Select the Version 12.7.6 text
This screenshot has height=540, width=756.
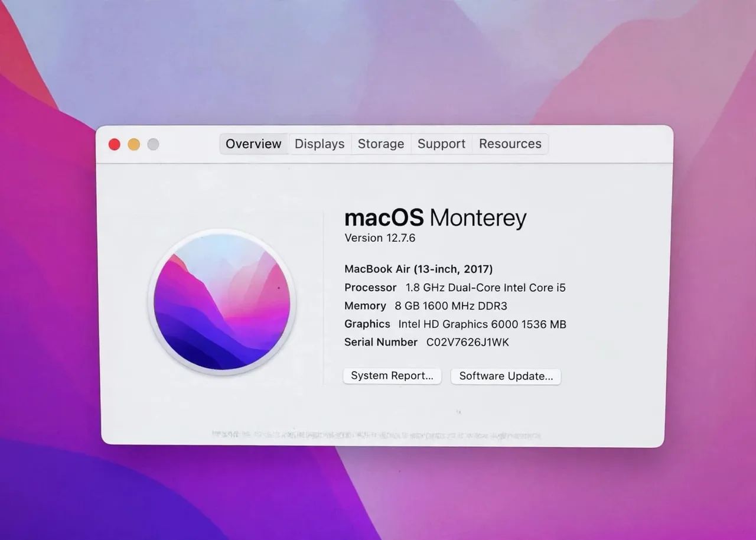380,238
